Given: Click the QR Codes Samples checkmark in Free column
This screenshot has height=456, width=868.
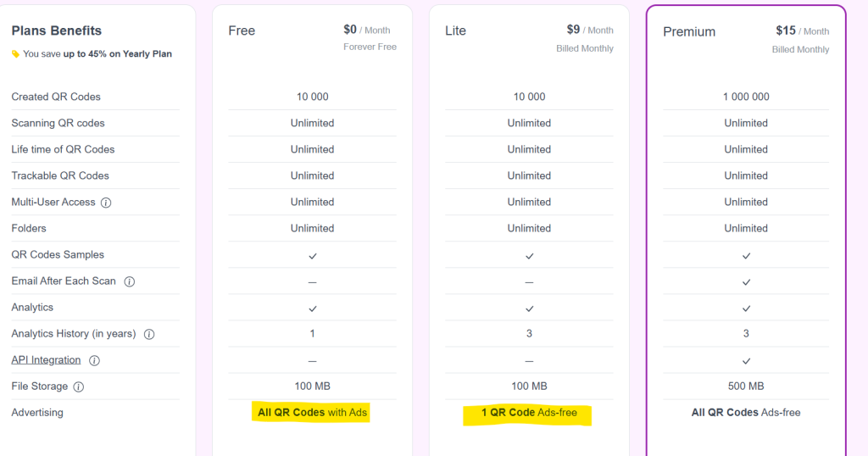Looking at the screenshot, I should pyautogui.click(x=313, y=255).
